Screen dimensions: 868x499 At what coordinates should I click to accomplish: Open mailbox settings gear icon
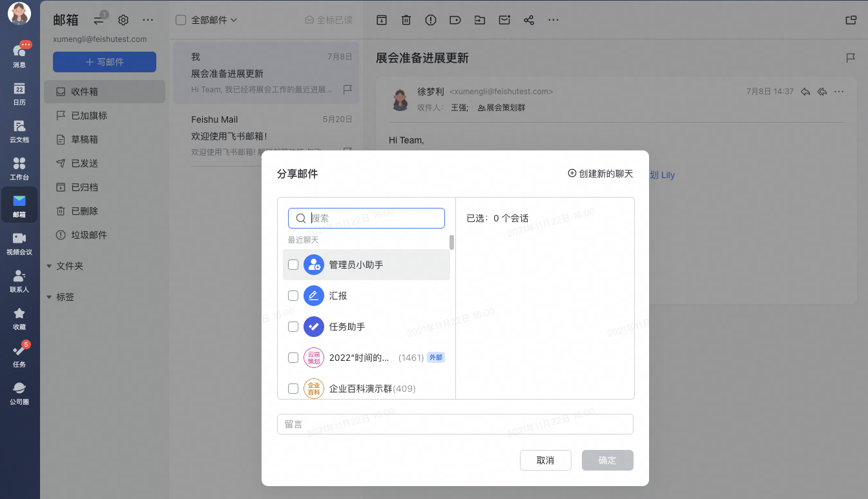(x=123, y=20)
